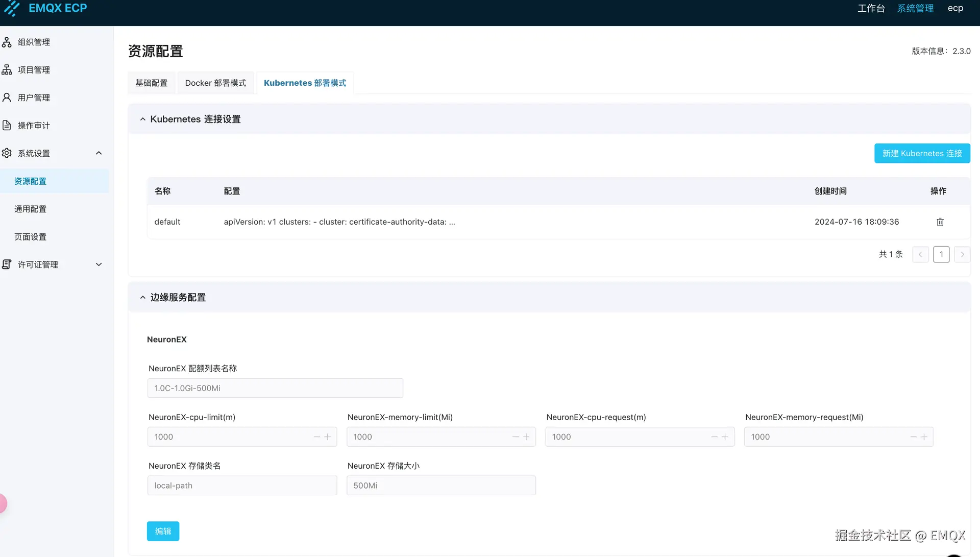Open 用户管理 from the sidebar
This screenshot has height=557, width=980.
7,97
